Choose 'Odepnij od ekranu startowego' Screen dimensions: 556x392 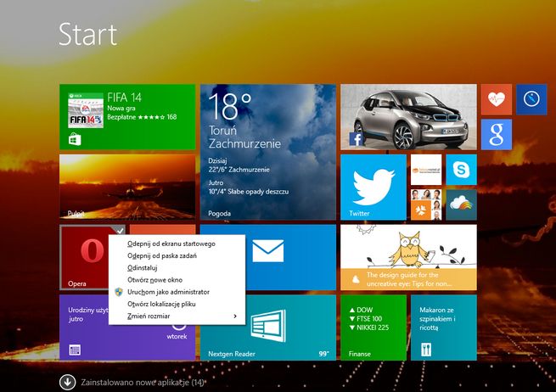[177, 244]
